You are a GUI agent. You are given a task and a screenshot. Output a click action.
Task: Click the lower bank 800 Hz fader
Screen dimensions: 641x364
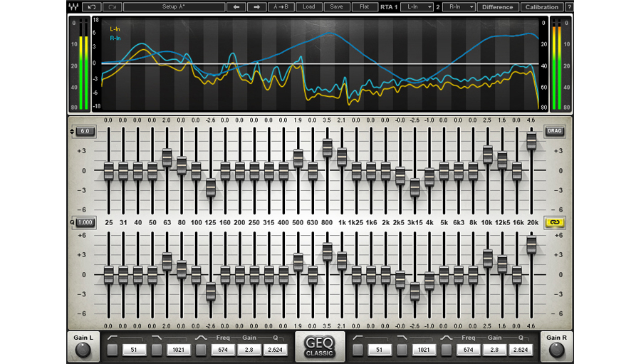[327, 252]
